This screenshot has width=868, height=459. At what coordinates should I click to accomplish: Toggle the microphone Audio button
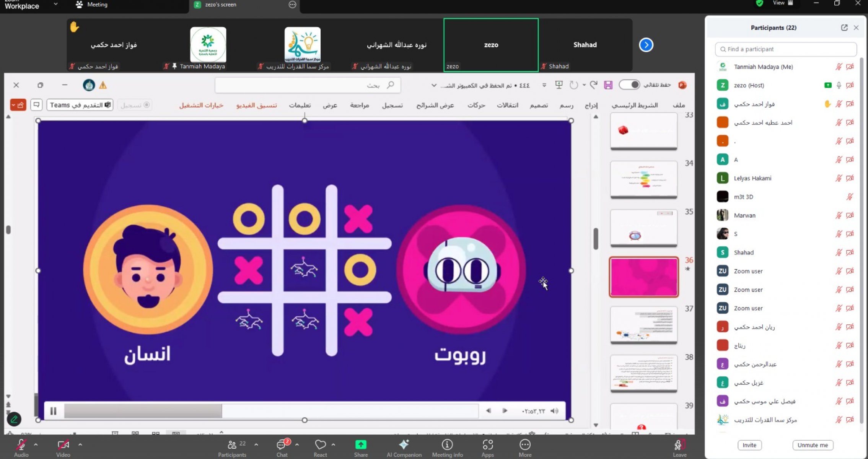tap(21, 445)
